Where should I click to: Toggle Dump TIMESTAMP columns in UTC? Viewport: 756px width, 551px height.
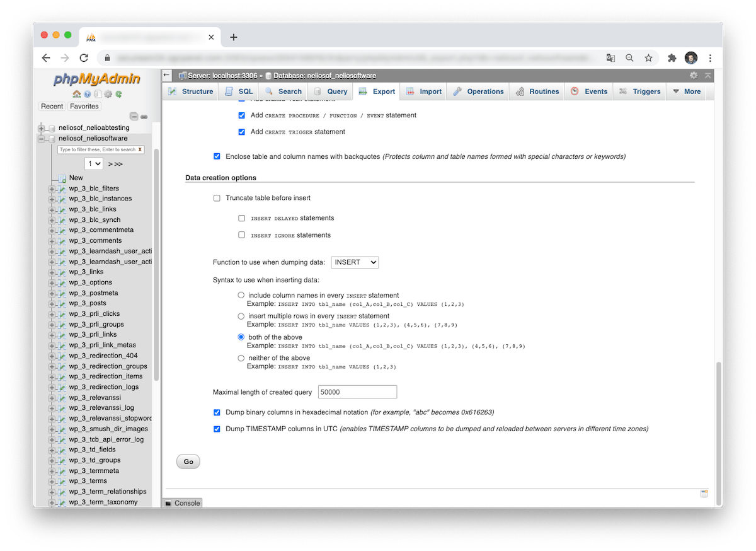(x=217, y=429)
